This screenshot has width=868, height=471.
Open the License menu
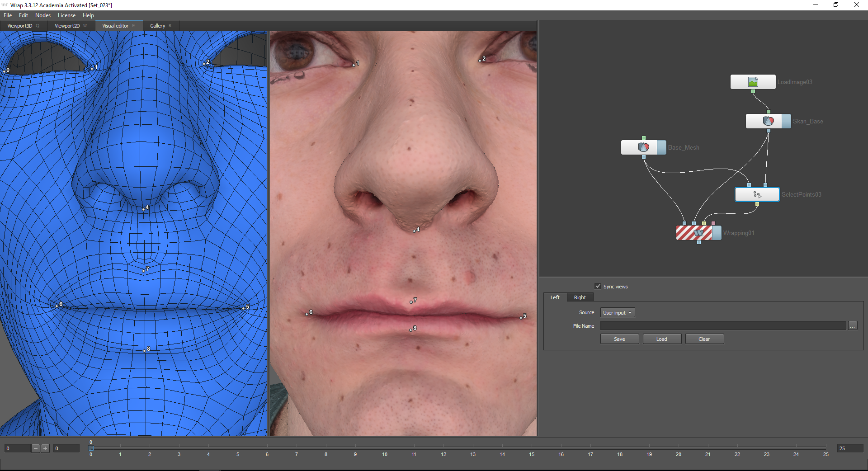click(66, 15)
